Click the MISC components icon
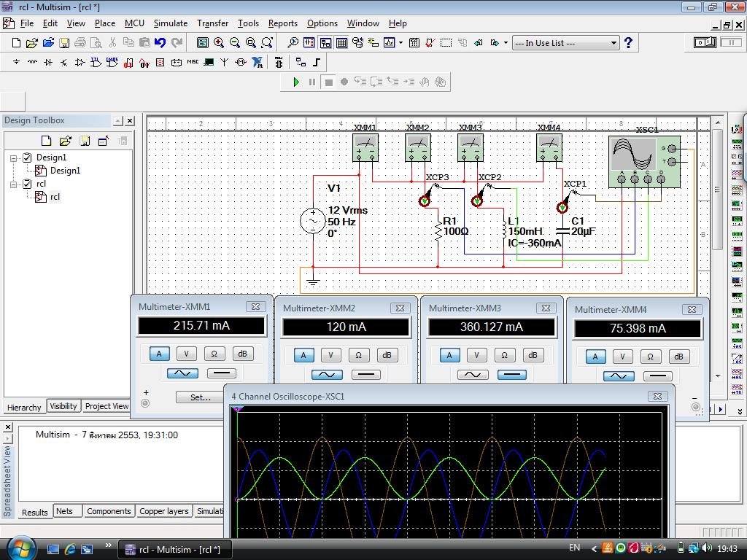 pos(193,63)
